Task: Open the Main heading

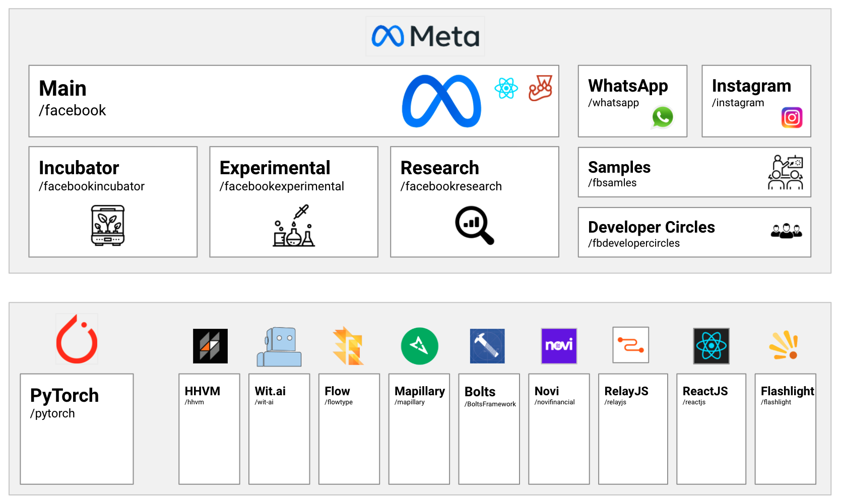Action: [63, 89]
